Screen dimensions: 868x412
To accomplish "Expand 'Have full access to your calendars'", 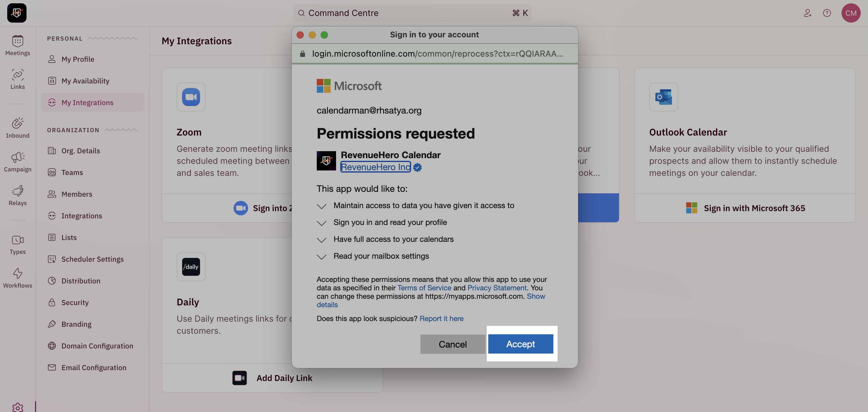I will [322, 240].
